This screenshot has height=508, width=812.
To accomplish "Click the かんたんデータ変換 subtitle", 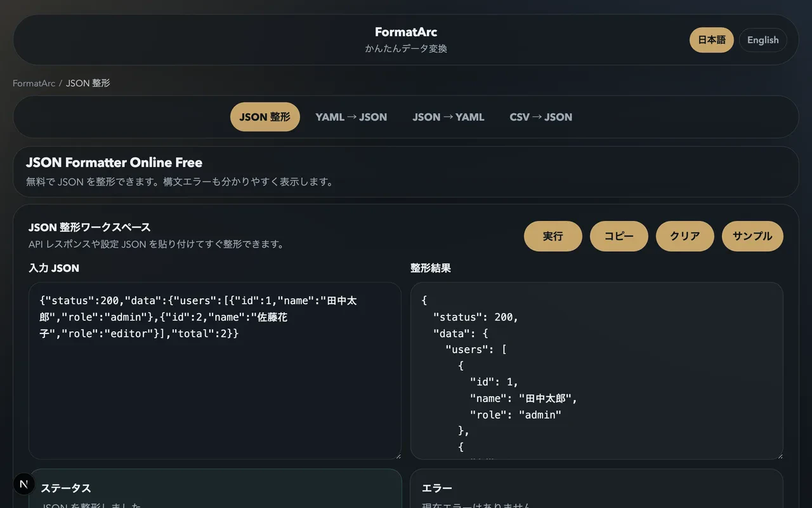I will tap(406, 49).
